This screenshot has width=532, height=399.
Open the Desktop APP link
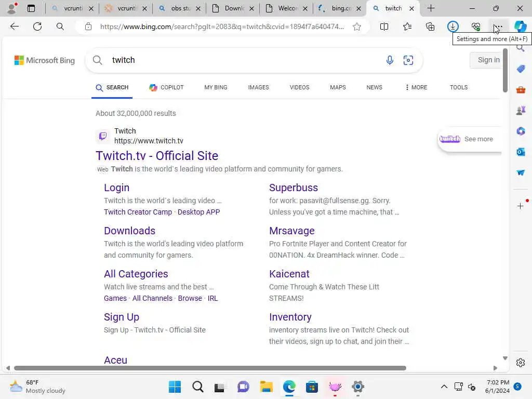click(199, 212)
